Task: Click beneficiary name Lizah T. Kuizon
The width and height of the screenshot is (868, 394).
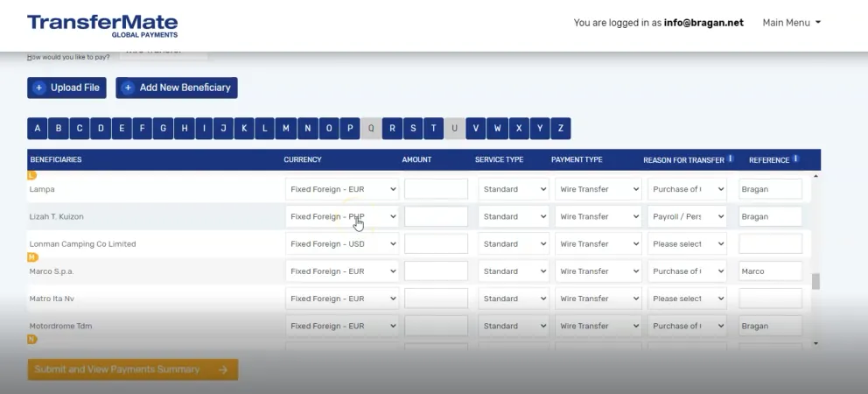Action: 57,216
